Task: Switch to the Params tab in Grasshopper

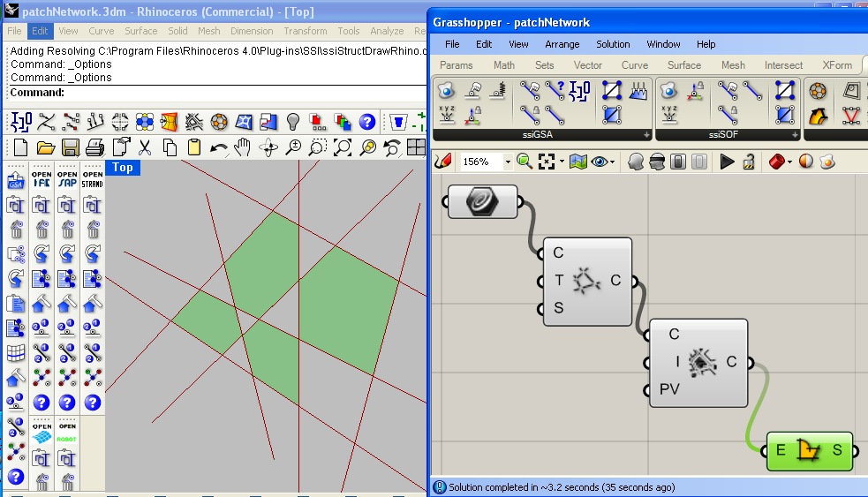Action: pos(457,65)
